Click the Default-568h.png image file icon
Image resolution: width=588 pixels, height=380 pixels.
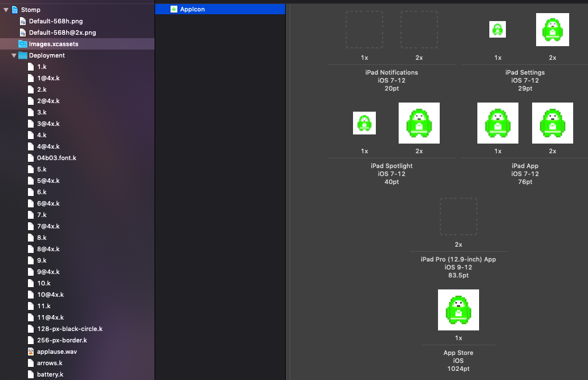22,21
